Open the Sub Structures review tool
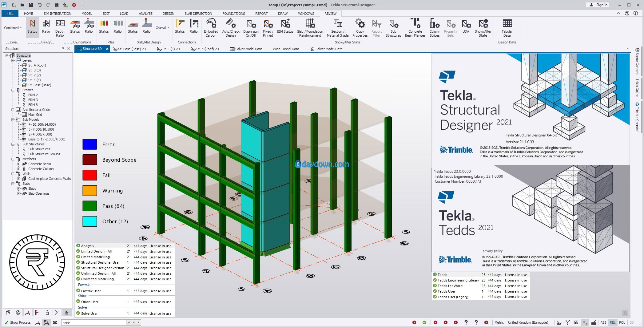The width and height of the screenshot is (644, 328). [393, 28]
